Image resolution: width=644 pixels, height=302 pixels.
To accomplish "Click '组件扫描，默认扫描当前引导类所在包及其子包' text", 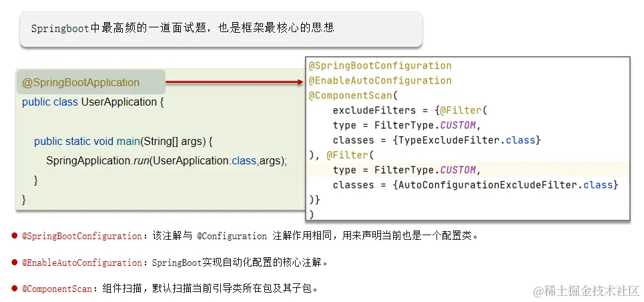I will click(x=210, y=289).
